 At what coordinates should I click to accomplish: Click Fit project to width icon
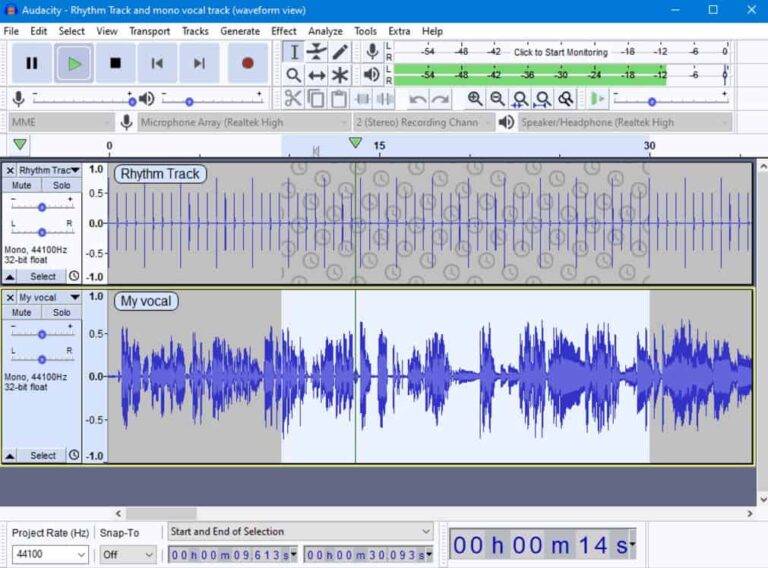[x=543, y=99]
